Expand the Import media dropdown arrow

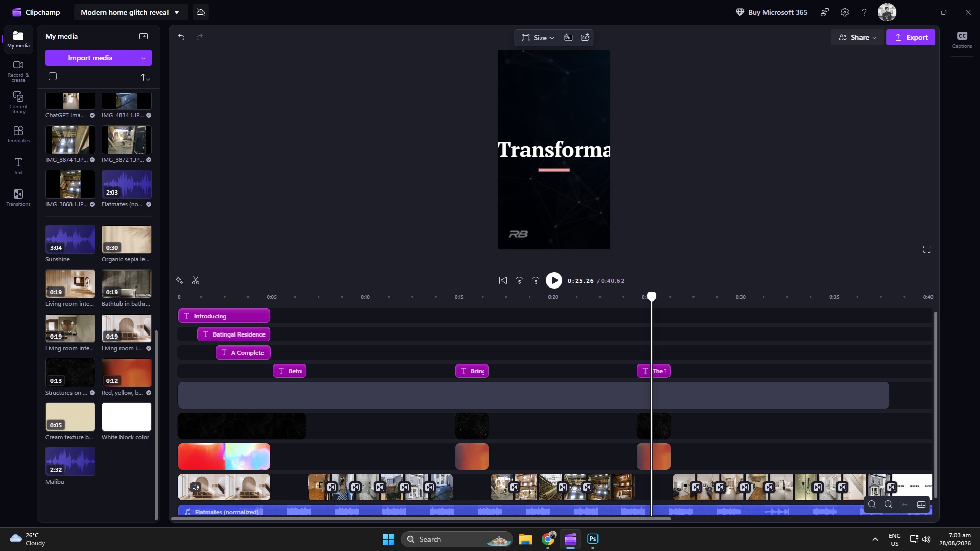point(144,58)
